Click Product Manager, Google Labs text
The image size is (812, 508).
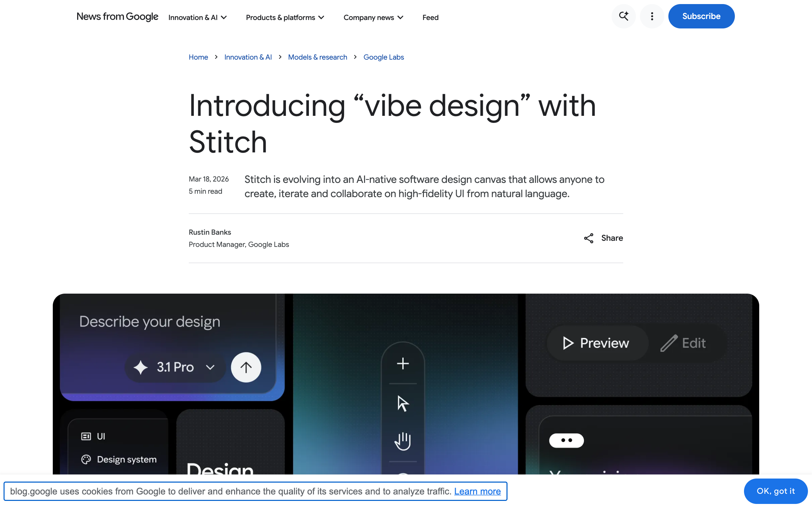pyautogui.click(x=239, y=245)
